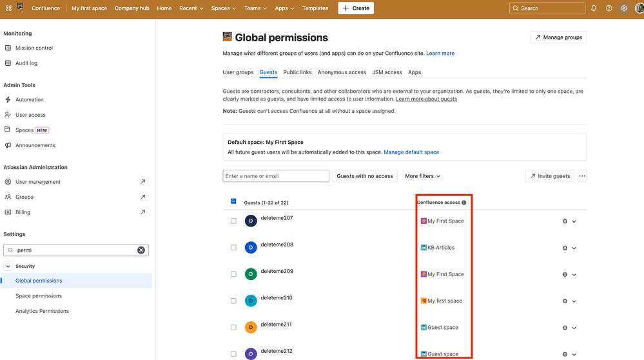Click the Confluence access info icon

[x=463, y=203]
